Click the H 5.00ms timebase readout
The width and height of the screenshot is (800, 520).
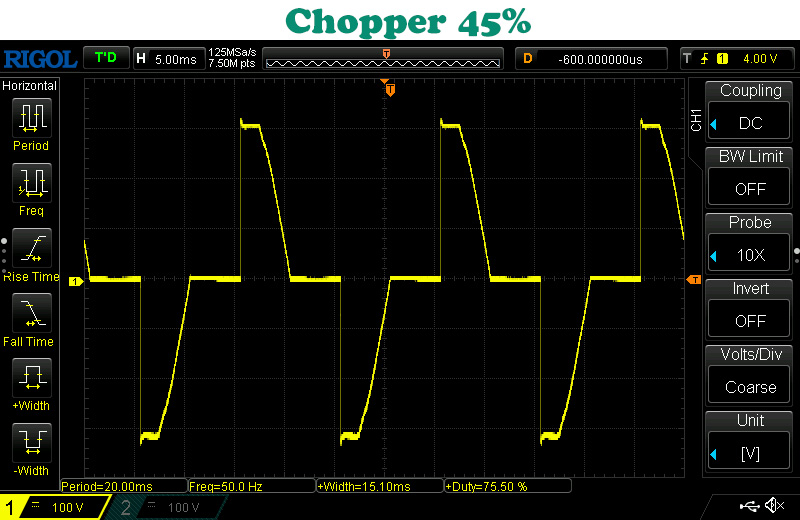[x=168, y=59]
